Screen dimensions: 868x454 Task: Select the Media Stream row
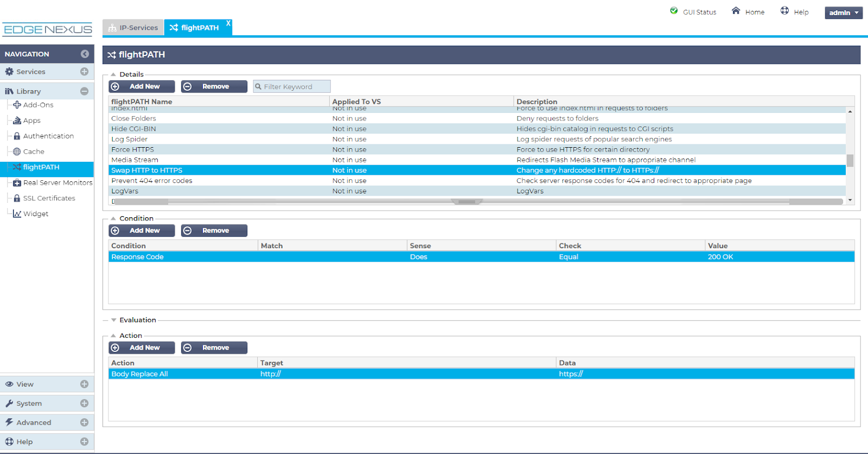click(477, 160)
